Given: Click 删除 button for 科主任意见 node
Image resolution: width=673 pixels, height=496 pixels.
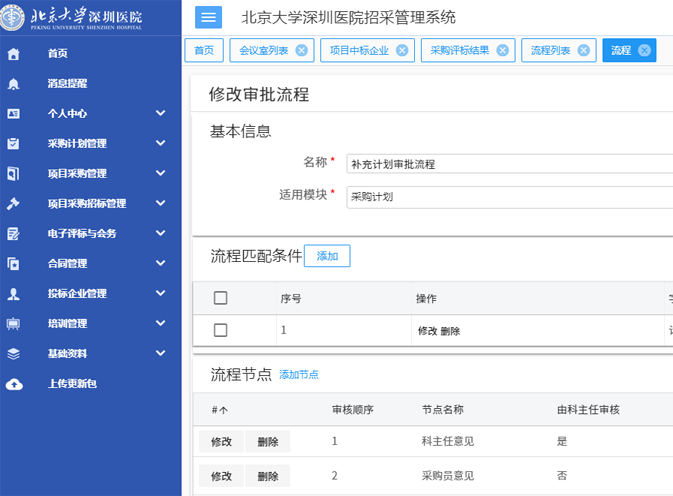Looking at the screenshot, I should [267, 442].
